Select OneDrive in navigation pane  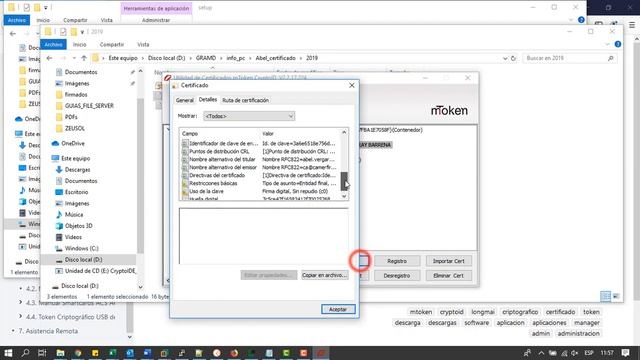(x=73, y=143)
